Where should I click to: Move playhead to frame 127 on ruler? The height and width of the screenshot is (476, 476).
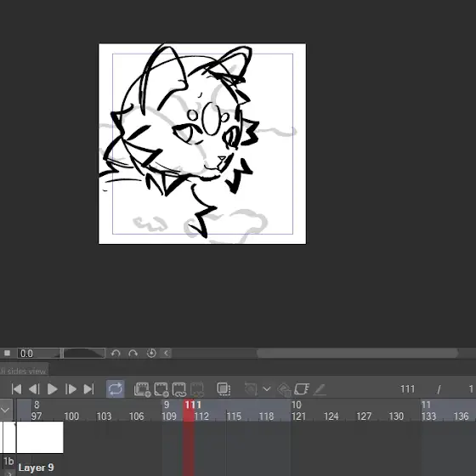click(364, 416)
